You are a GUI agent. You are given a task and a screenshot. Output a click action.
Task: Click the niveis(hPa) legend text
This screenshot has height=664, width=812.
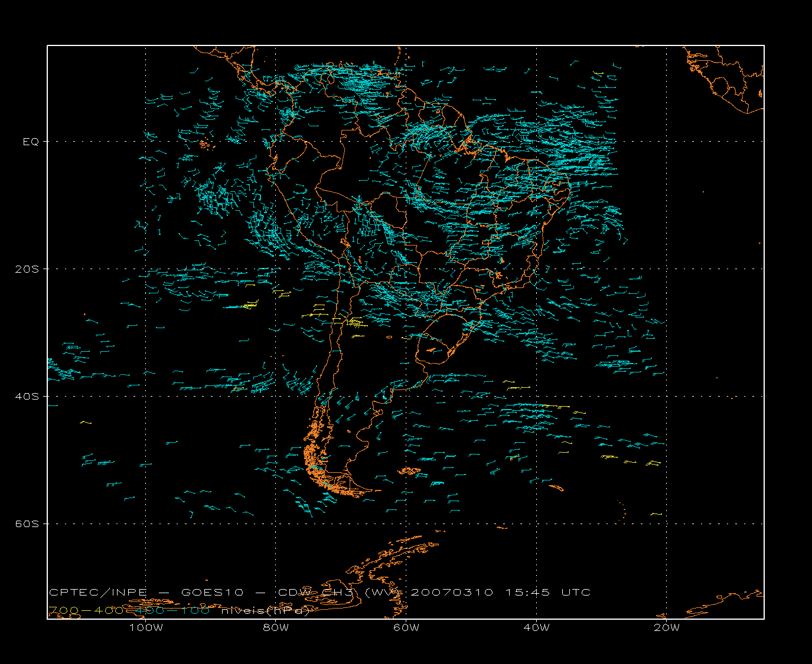265,611
